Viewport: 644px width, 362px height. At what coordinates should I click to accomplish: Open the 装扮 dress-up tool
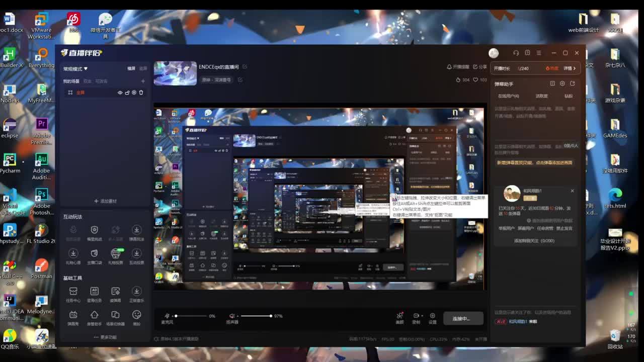point(136,318)
